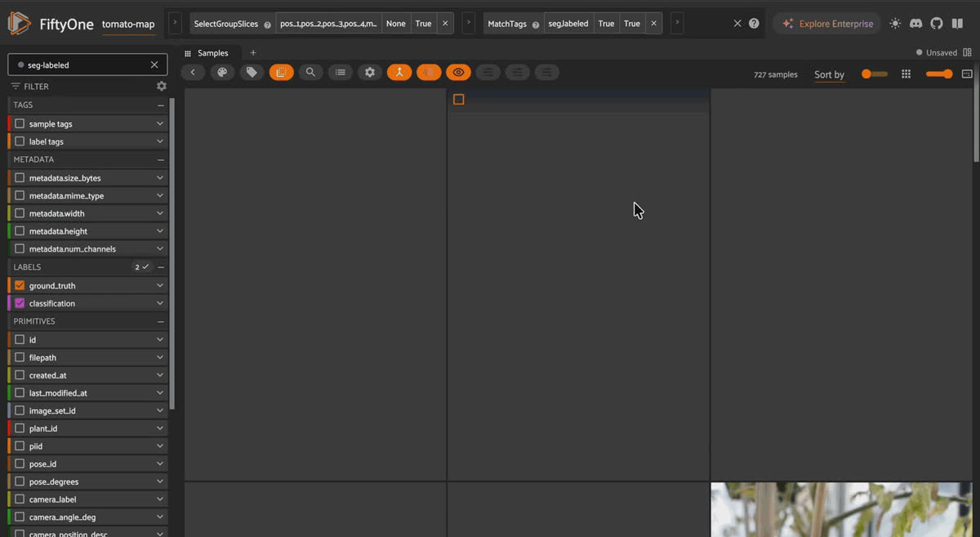Screen dimensions: 980x537
Task: Expand the metadata.height filter chevron
Action: 160,231
